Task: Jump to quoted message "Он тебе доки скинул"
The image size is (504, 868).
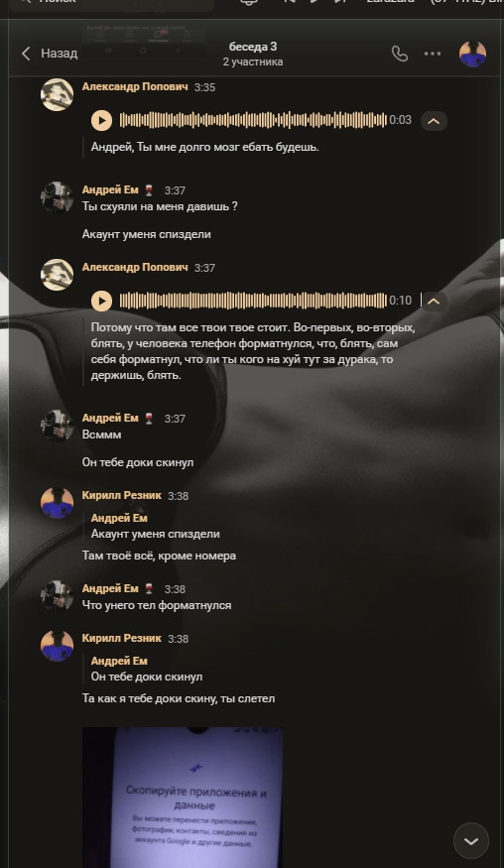Action: [x=147, y=669]
